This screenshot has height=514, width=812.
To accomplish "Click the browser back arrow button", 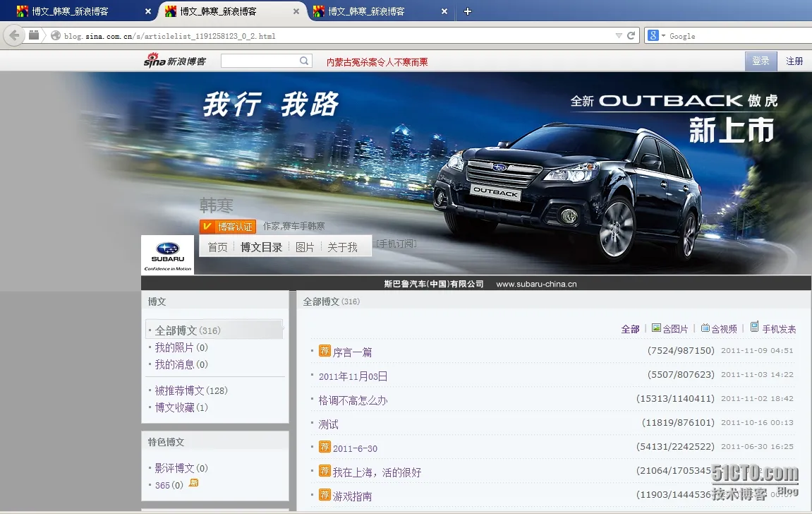I will 15,36.
